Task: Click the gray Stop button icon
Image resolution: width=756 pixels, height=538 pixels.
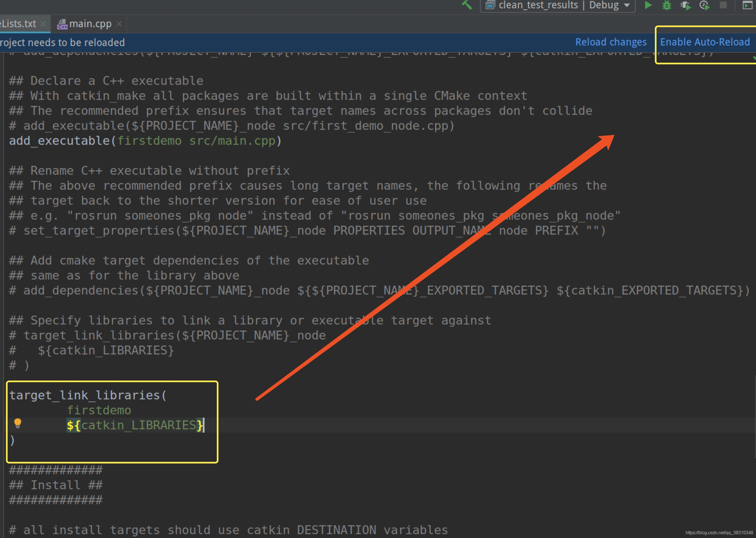Action: [723, 5]
